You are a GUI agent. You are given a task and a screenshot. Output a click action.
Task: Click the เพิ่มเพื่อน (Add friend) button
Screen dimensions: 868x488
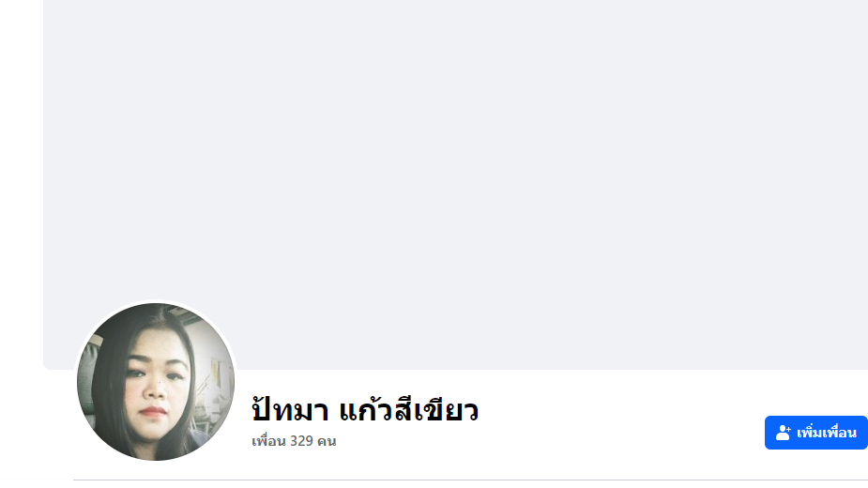816,433
